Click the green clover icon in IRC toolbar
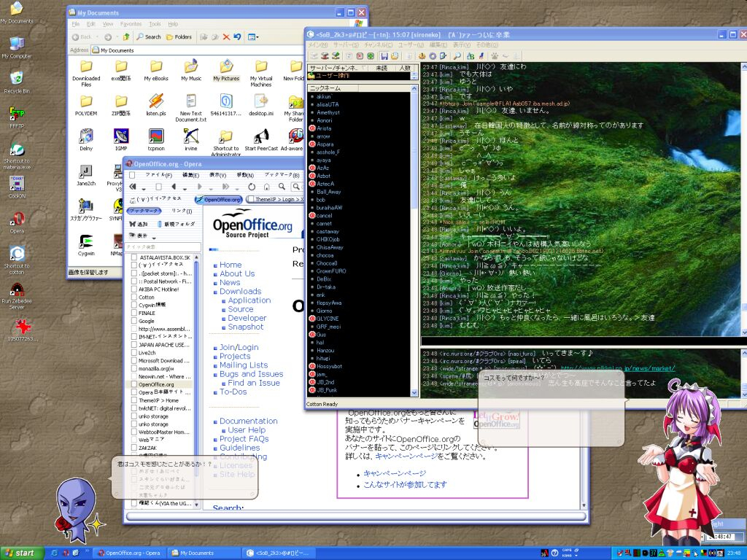The height and width of the screenshot is (560, 747). point(371,56)
